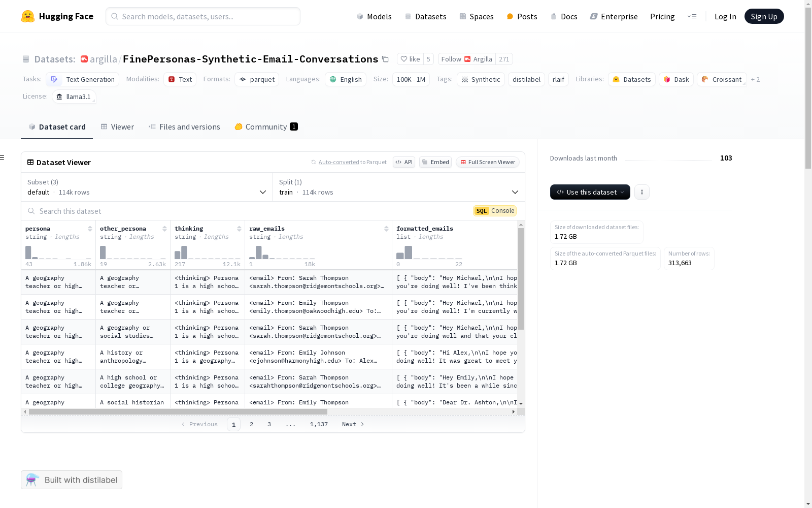The image size is (812, 508).
Task: Open the like count 5
Action: pos(428,59)
